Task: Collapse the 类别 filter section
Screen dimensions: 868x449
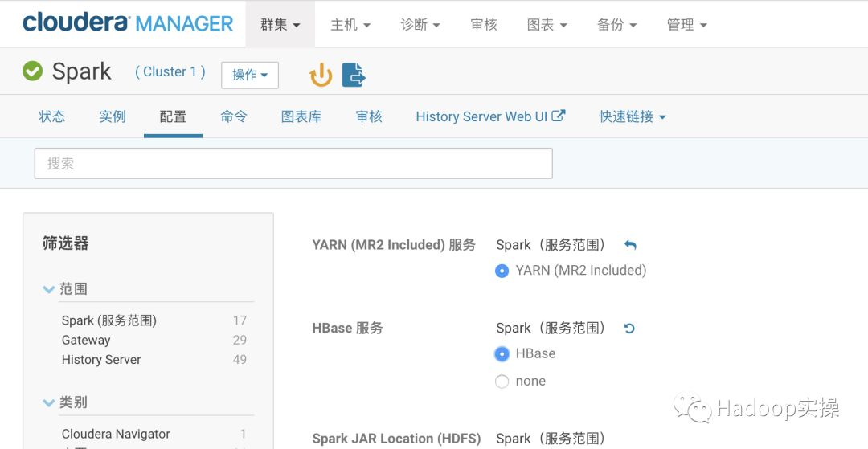Action: [49, 402]
